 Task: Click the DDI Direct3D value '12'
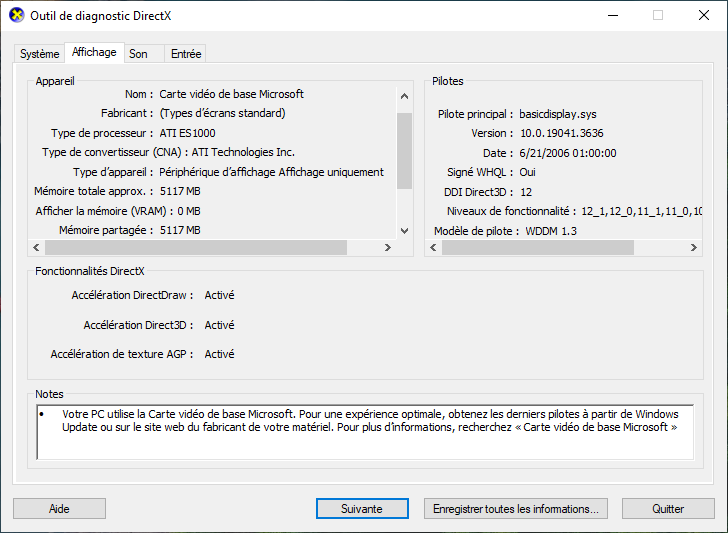tap(526, 192)
